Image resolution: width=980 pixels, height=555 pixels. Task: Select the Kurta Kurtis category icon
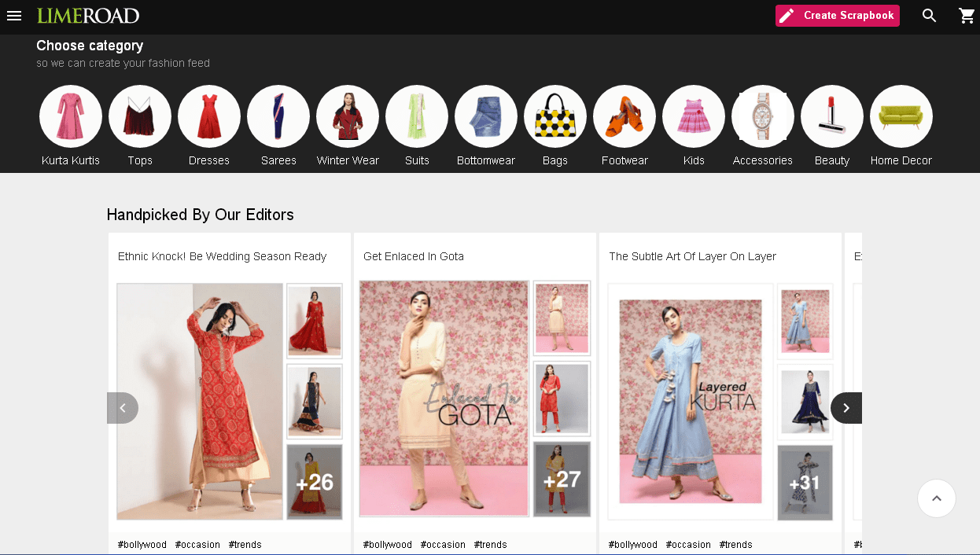71,116
